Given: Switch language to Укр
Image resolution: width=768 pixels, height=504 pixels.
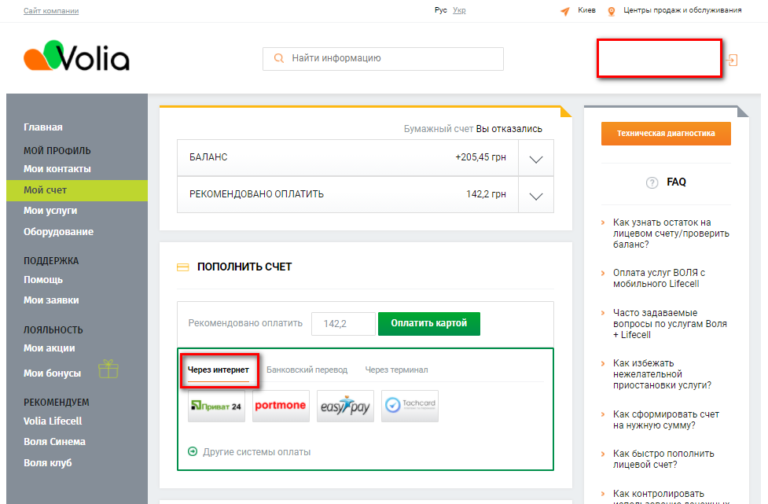Looking at the screenshot, I should 459,10.
